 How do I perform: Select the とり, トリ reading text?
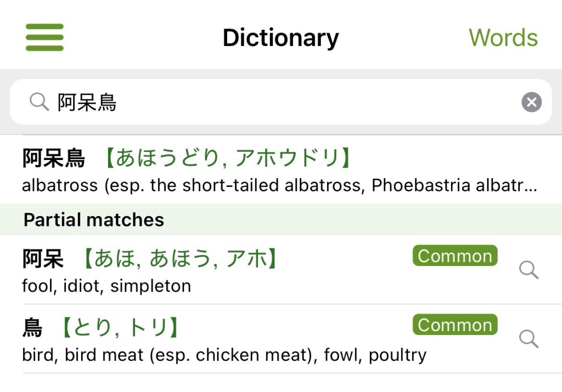point(119,328)
